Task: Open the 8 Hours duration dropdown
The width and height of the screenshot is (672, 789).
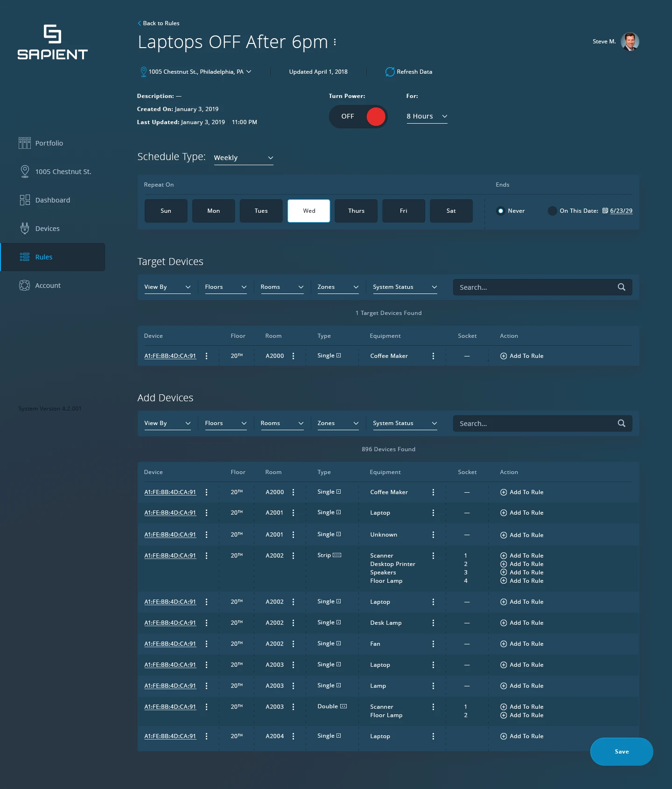Action: tap(427, 117)
